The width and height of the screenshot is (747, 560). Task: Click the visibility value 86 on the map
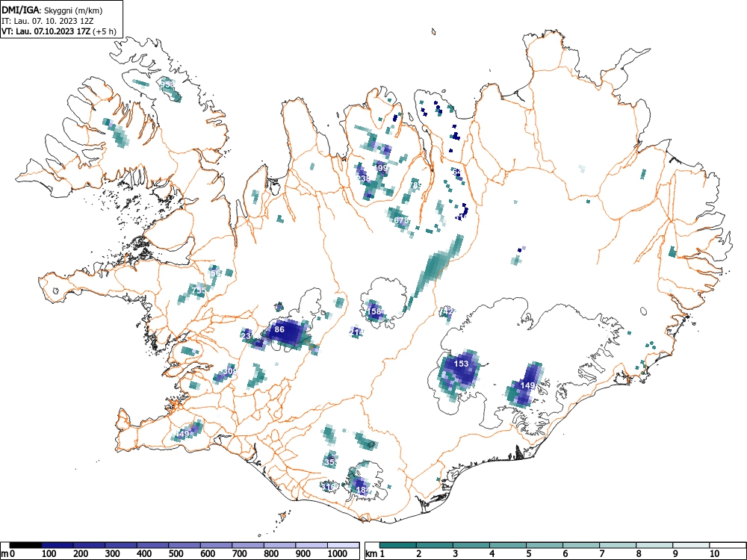point(279,329)
